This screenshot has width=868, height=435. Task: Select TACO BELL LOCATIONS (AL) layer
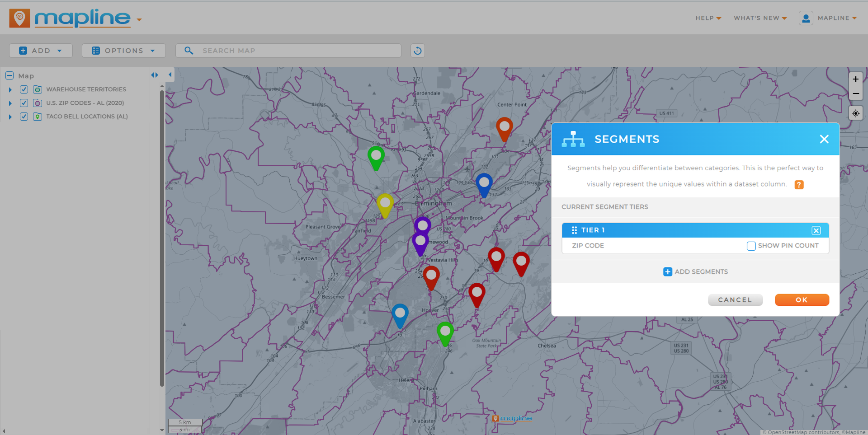[x=87, y=117]
